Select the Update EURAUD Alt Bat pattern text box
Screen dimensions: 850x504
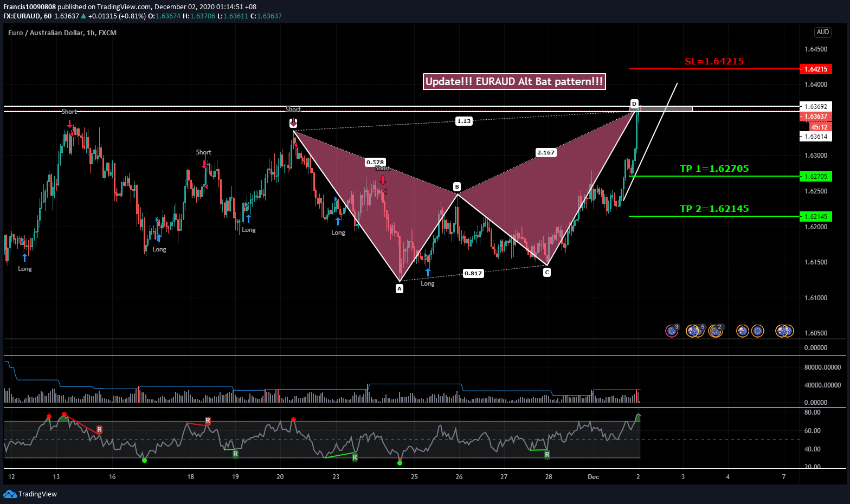click(x=514, y=81)
